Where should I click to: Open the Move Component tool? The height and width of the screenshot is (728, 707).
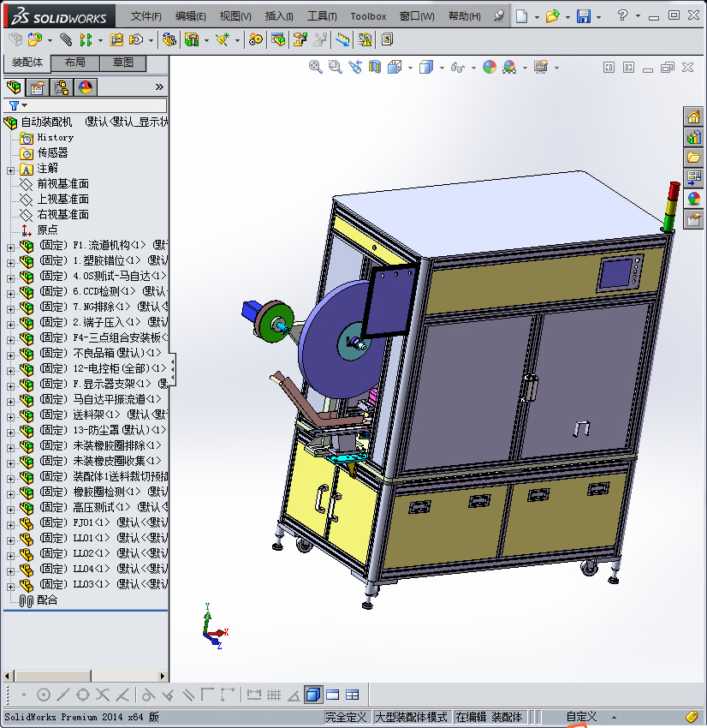pyautogui.click(x=136, y=39)
